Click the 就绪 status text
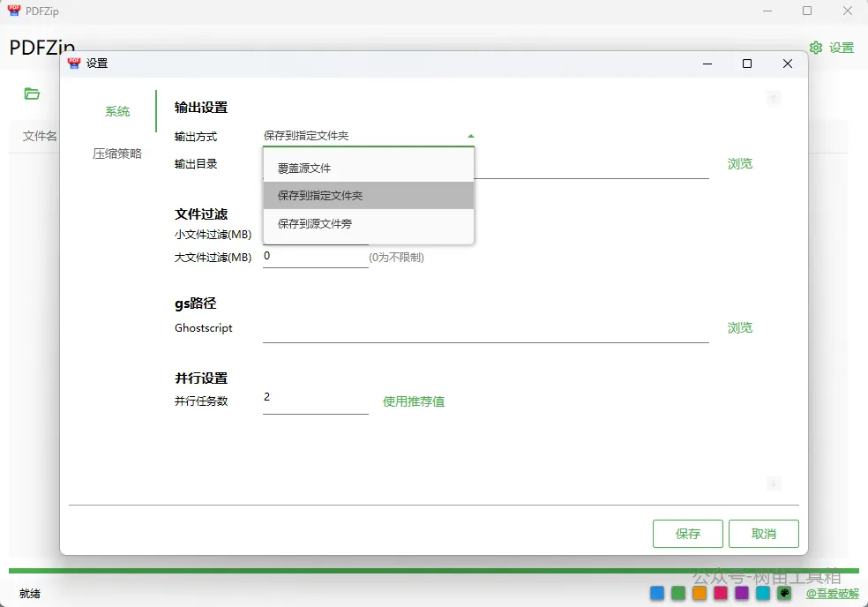 click(x=29, y=594)
